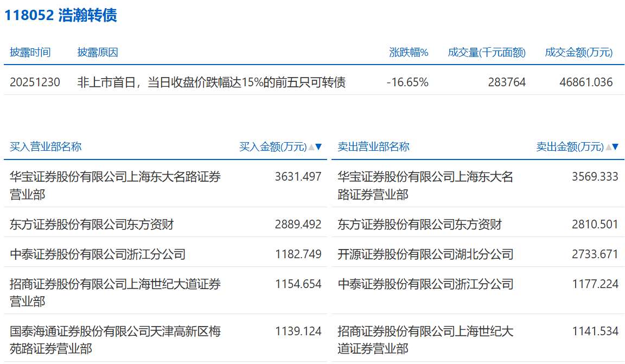Select buy amount 3631.497
The width and height of the screenshot is (625, 364).
pos(298,177)
